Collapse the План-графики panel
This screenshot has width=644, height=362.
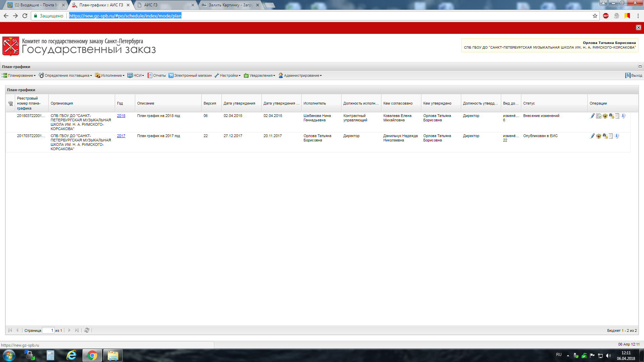[x=640, y=67]
